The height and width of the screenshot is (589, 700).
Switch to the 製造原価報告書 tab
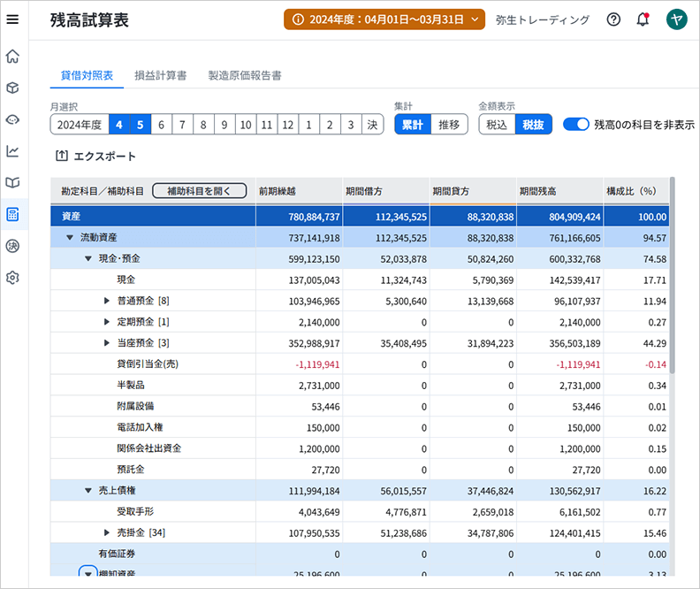[245, 76]
